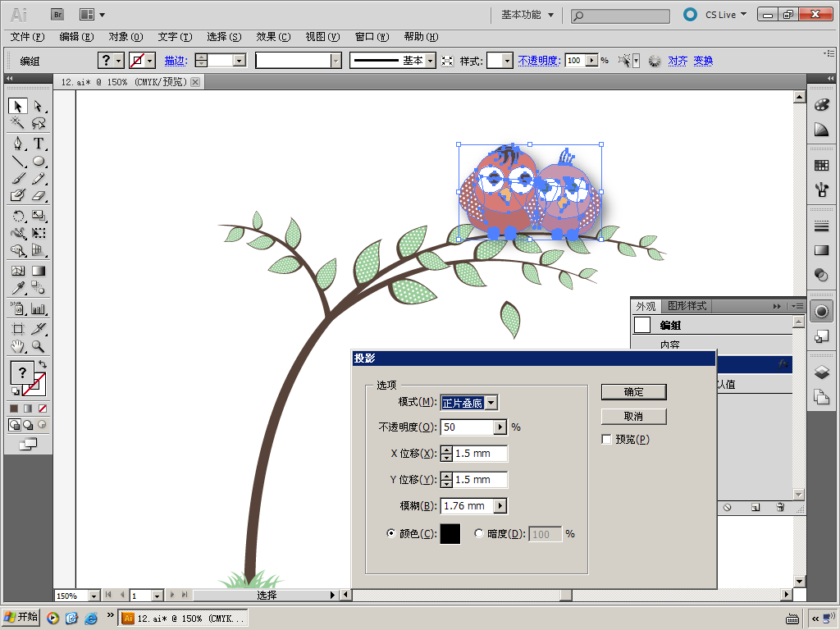The width and height of the screenshot is (840, 630).
Task: Click the Stroke link in control bar
Action: click(x=176, y=61)
